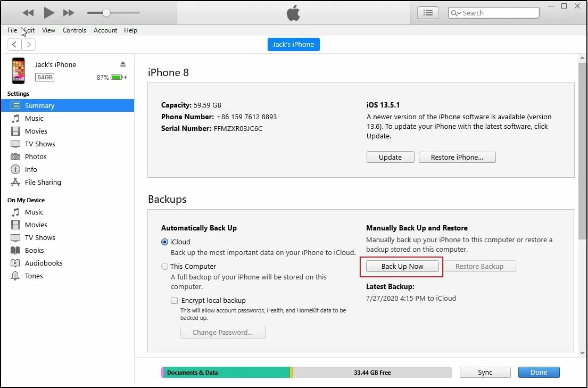
Task: Click the iOS 13.5.1 version text
Action: [x=383, y=105]
